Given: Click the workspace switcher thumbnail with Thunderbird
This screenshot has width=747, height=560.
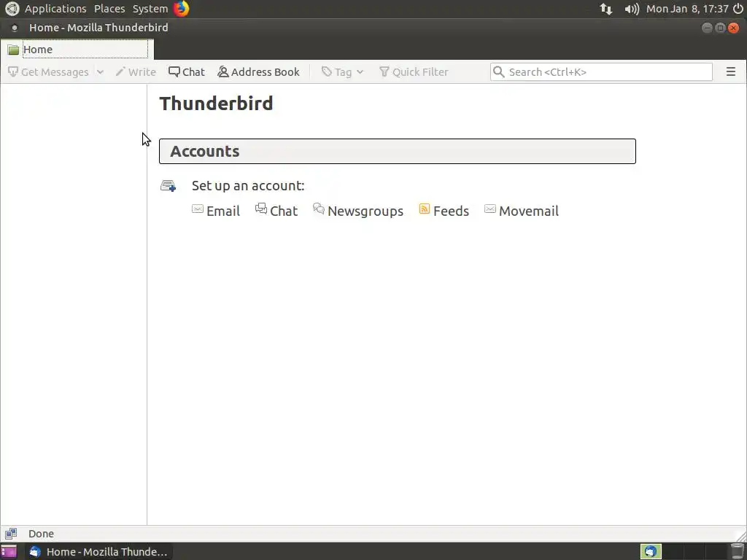Looking at the screenshot, I should 651,551.
